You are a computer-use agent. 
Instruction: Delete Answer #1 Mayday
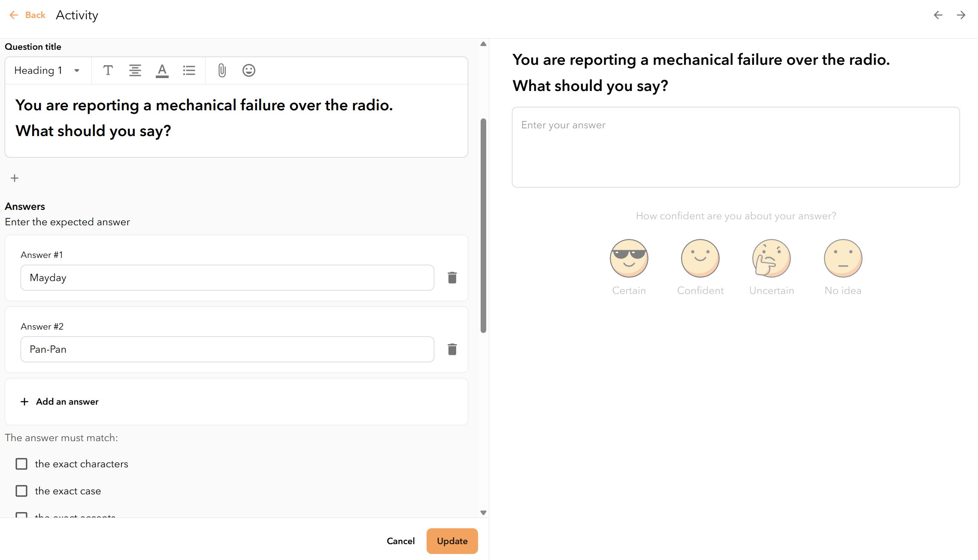452,278
